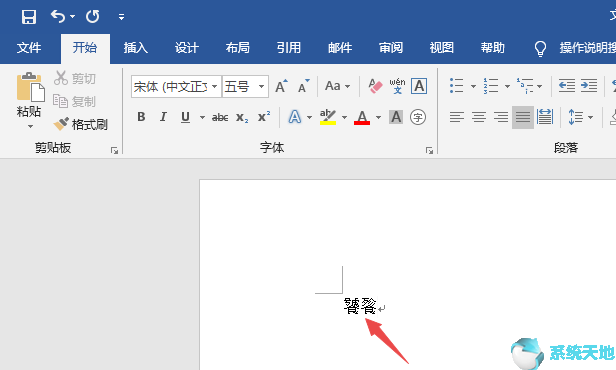This screenshot has width=616, height=370.
Task: Apply multilevel list
Action: (x=525, y=86)
